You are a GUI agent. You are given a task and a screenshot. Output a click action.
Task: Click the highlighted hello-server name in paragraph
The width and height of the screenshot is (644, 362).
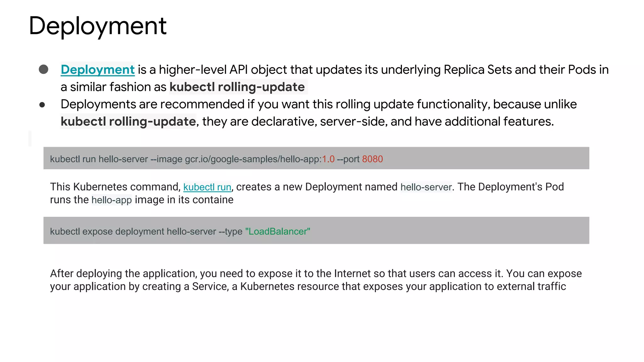pyautogui.click(x=426, y=187)
